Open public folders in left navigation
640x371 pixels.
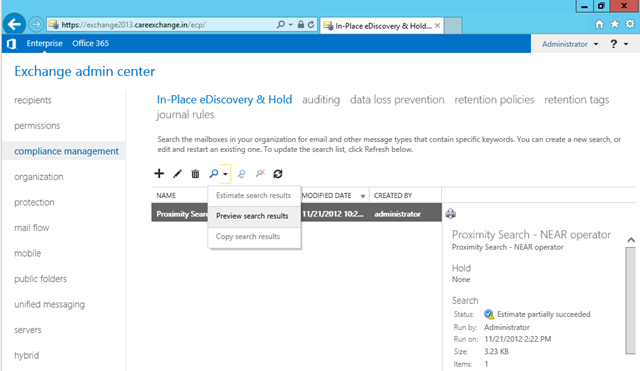click(x=40, y=279)
